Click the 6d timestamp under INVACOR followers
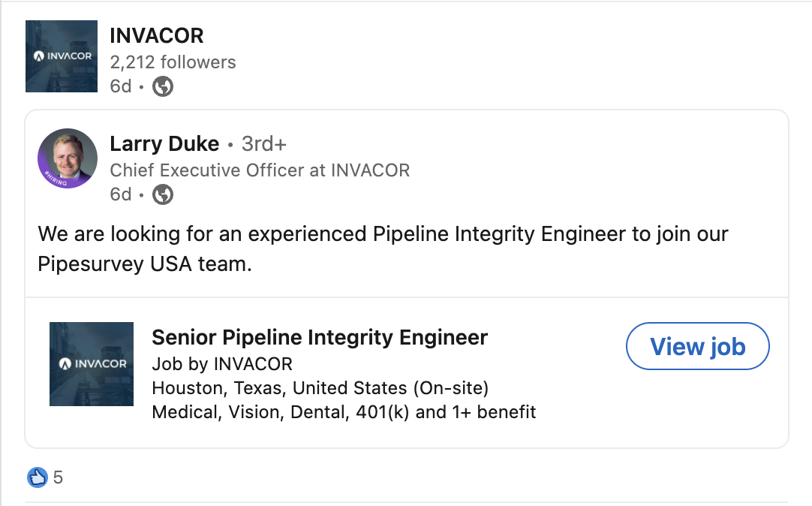Viewport: 812px width, 506px height. pos(121,86)
